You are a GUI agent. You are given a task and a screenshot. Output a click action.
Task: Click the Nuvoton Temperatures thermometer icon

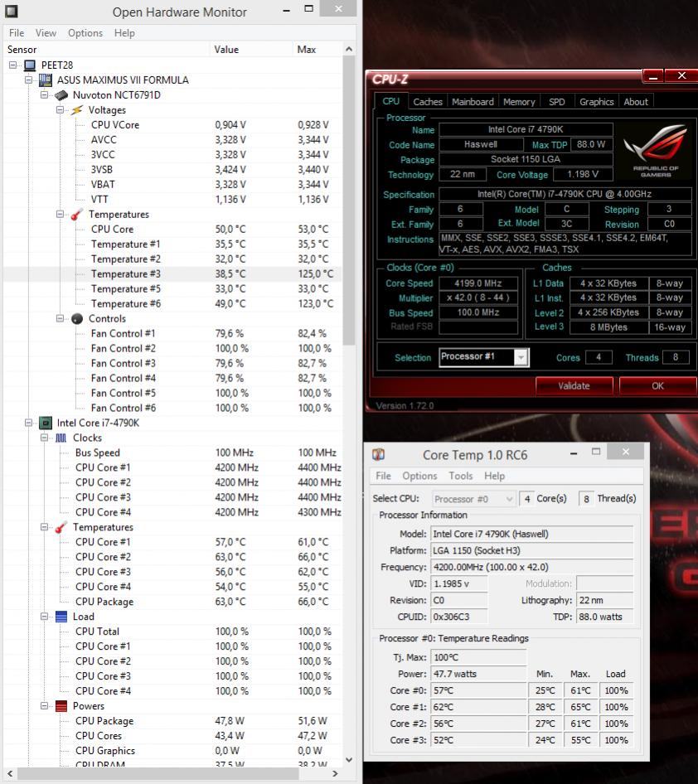pos(77,215)
